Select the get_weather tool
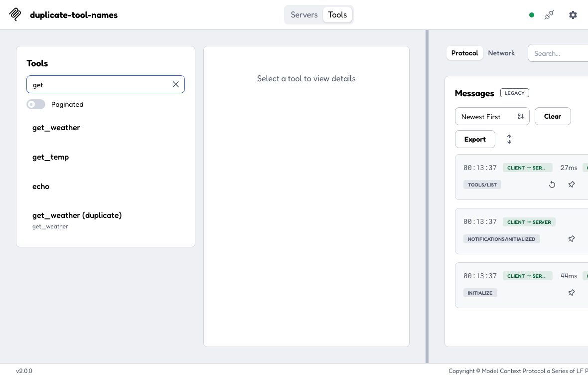This screenshot has width=588, height=379. click(x=105, y=128)
